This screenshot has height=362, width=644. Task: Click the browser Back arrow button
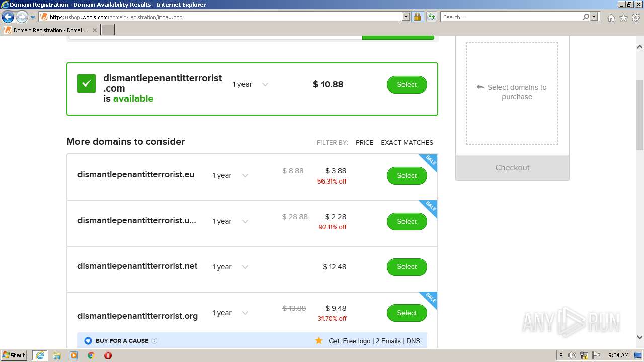8,17
